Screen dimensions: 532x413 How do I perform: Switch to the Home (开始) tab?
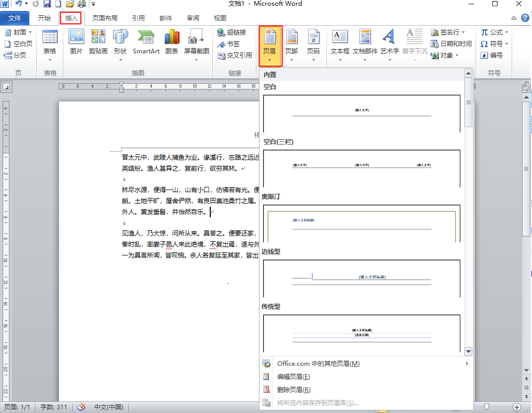(44, 18)
